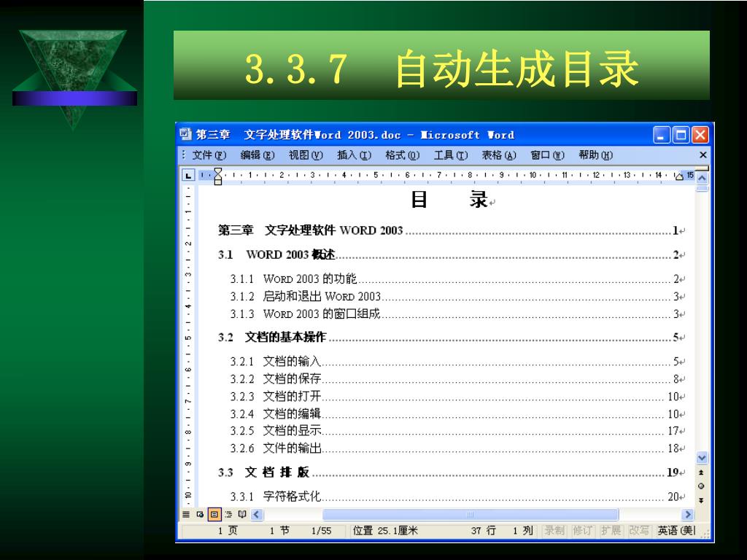Click TOC entry 3.1.3 Word 2003 的窗口组成
The height and width of the screenshot is (560, 747).
(457, 314)
